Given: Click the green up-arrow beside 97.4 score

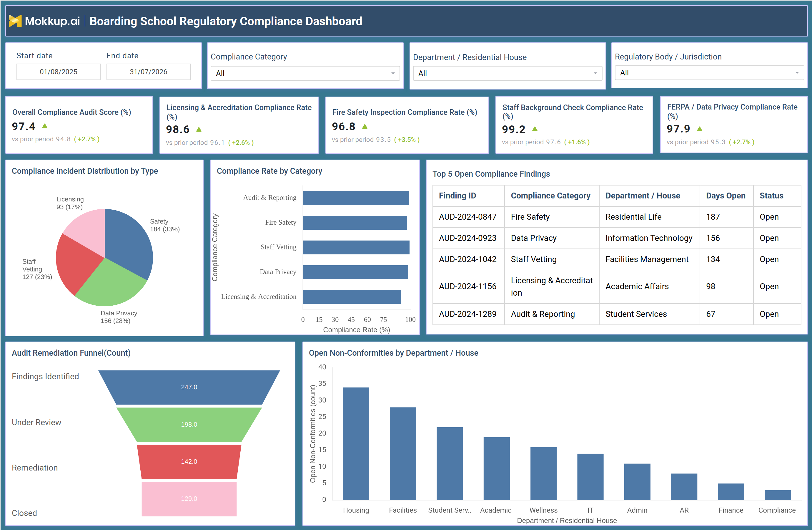Looking at the screenshot, I should tap(45, 126).
